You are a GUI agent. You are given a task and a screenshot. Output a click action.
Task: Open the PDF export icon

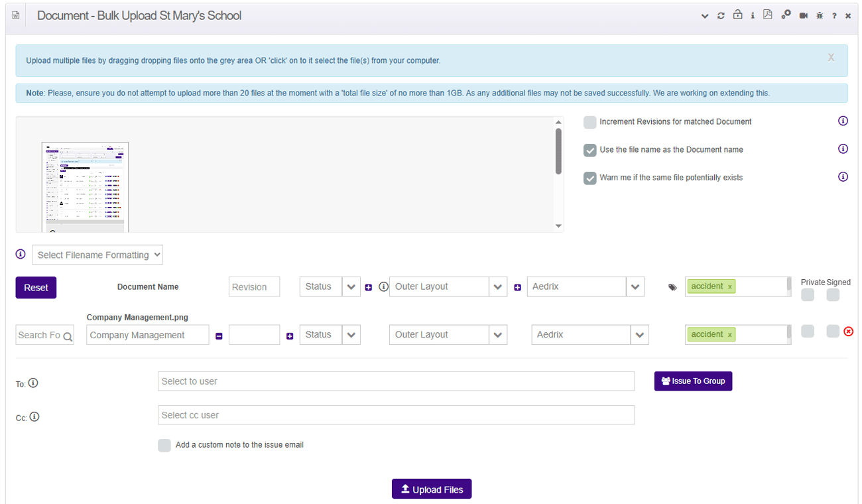point(767,15)
